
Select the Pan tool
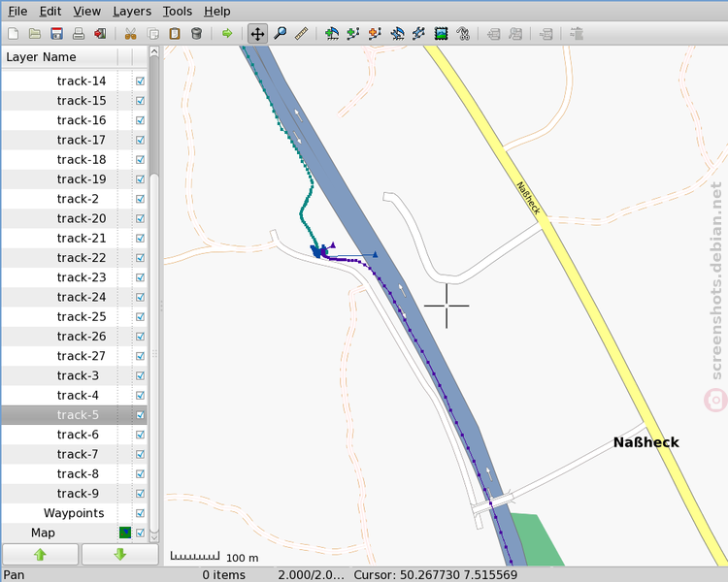257,33
